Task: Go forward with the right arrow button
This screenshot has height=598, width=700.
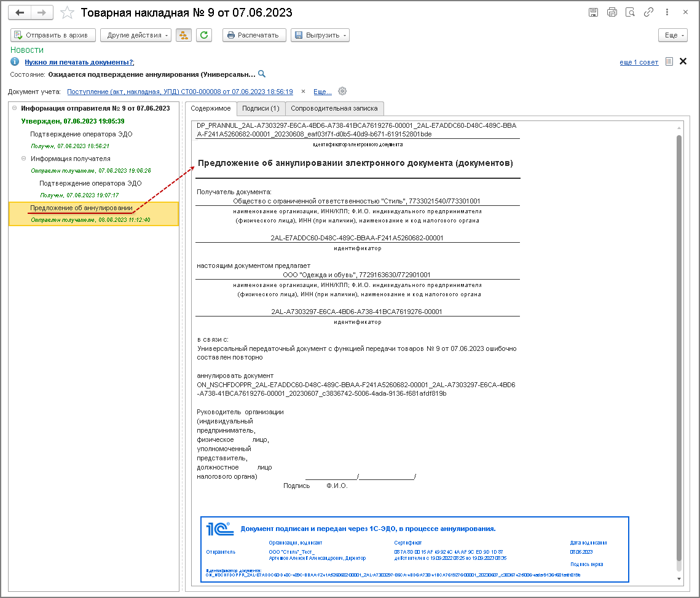Action: pyautogui.click(x=42, y=12)
